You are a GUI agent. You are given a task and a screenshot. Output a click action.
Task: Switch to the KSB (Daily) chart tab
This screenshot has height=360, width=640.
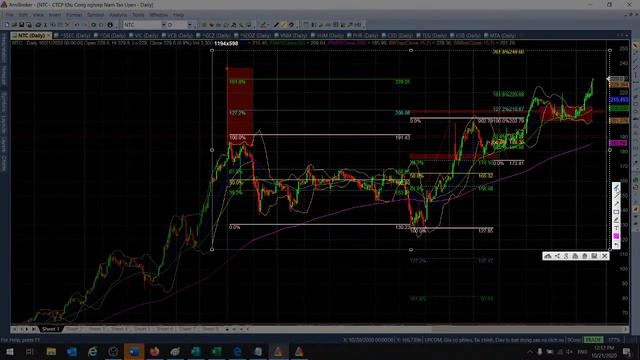465,36
